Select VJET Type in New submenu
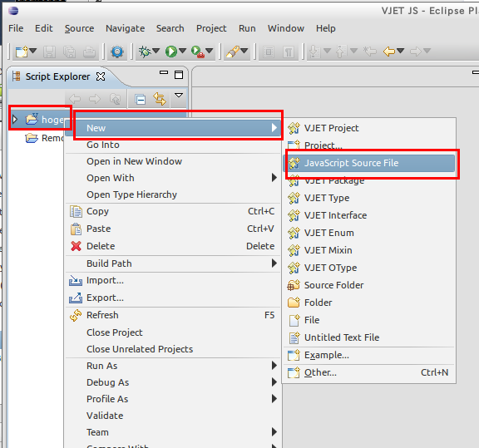 [x=369, y=198]
